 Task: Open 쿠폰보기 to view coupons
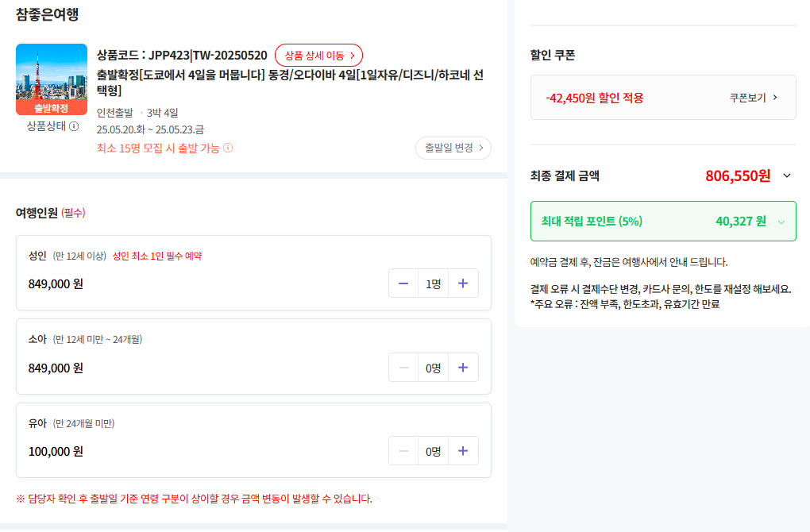(753, 98)
